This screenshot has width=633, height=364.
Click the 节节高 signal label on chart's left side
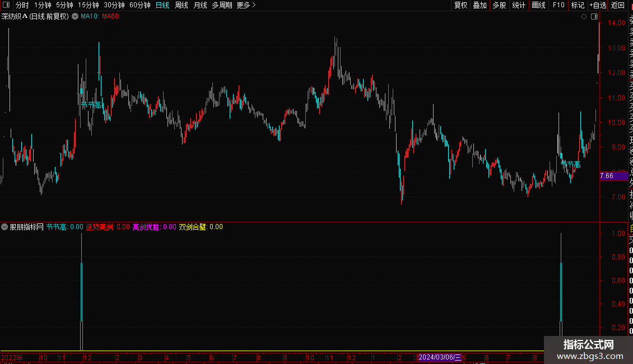point(91,105)
